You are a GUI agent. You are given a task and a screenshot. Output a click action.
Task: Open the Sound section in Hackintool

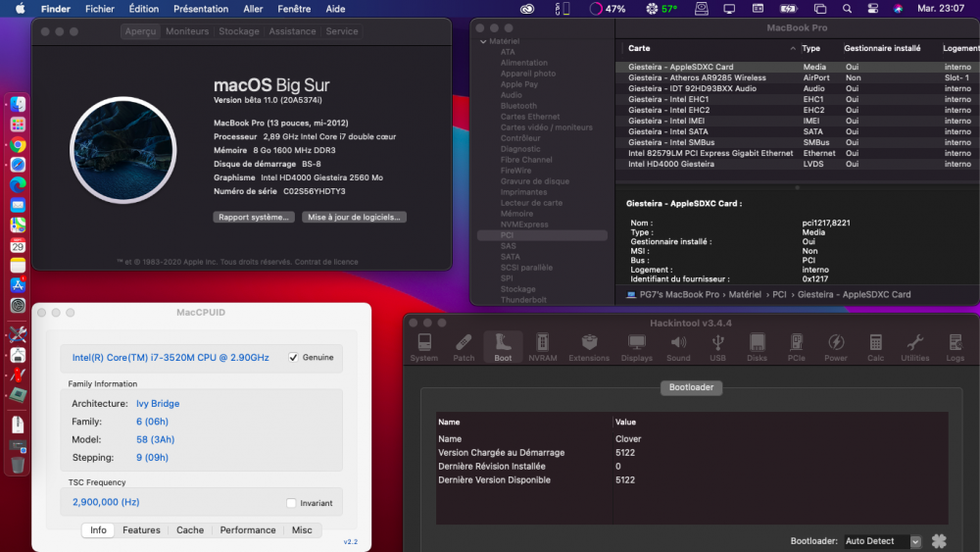pyautogui.click(x=678, y=348)
